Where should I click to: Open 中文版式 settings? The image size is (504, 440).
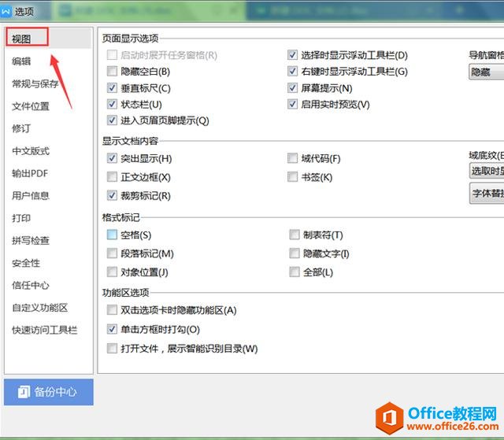tap(31, 151)
